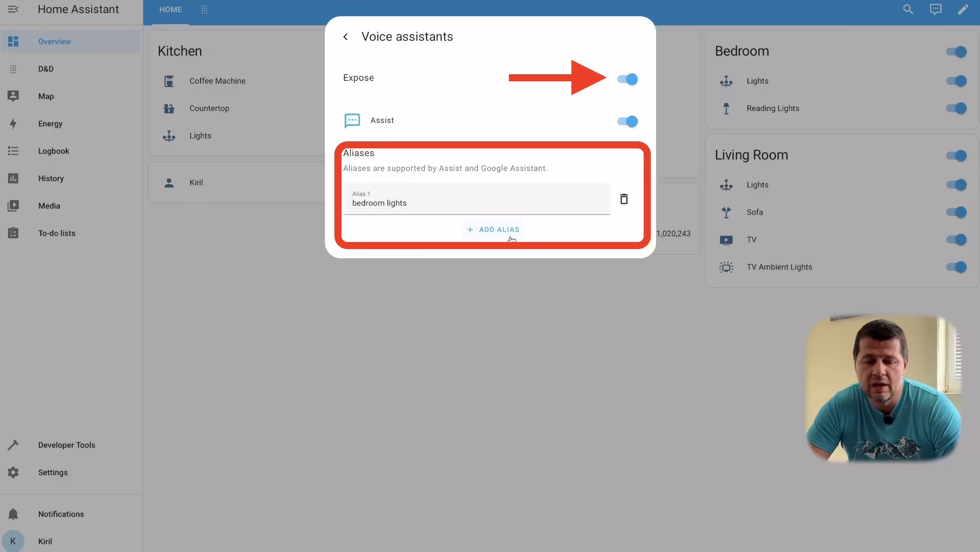The height and width of the screenshot is (552, 980).
Task: Click the Assist speech bubble icon in dialog
Action: (352, 121)
